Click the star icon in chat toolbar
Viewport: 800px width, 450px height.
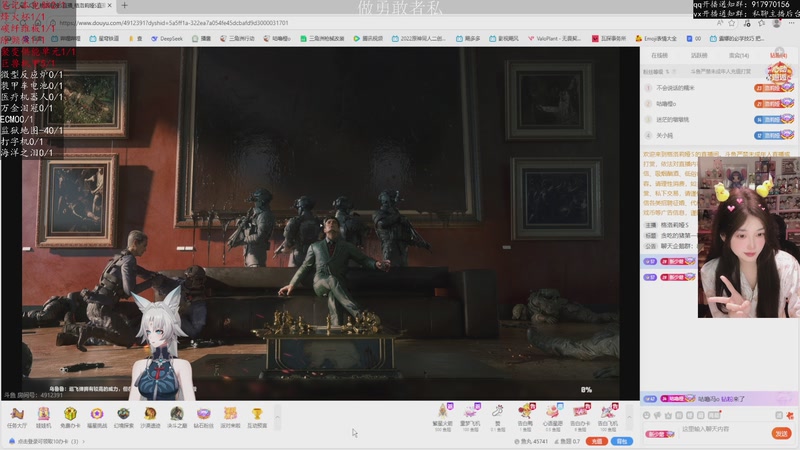668,415
